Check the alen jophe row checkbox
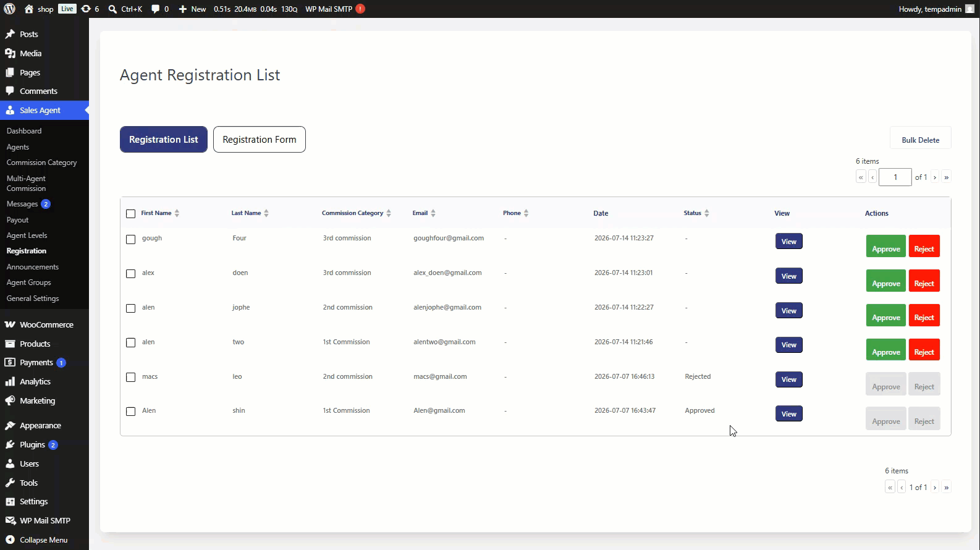The width and height of the screenshot is (980, 550). point(130,308)
